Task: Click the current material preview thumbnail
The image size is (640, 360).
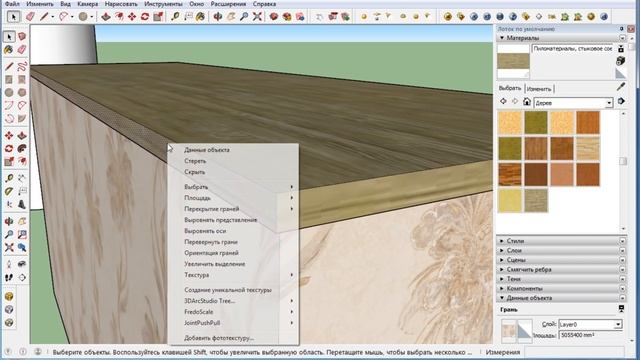Action: point(513,61)
